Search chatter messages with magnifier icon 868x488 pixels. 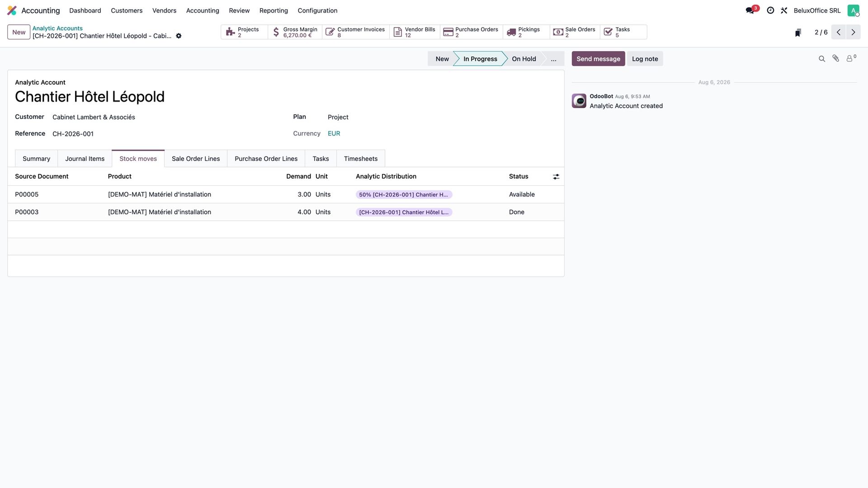(x=822, y=59)
